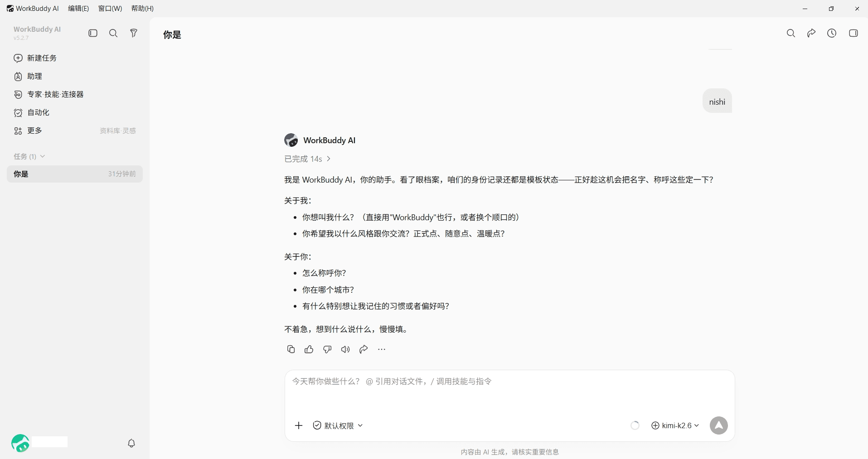
Task: Open the 助理 assistant section
Action: click(75, 76)
